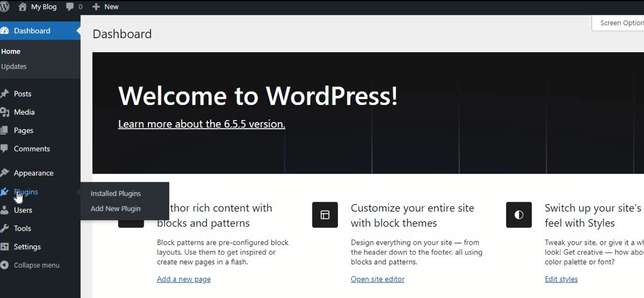
Task: Click the Collapse menu arrow icon
Action: (5, 265)
